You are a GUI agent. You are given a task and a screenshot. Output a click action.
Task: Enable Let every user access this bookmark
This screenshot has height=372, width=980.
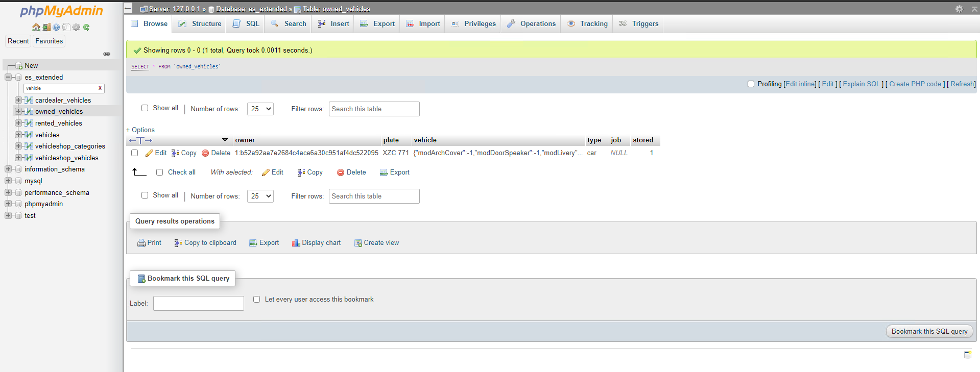257,300
